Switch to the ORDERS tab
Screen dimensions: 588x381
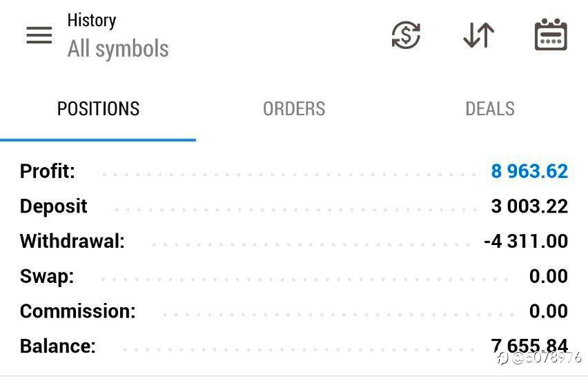tap(294, 109)
